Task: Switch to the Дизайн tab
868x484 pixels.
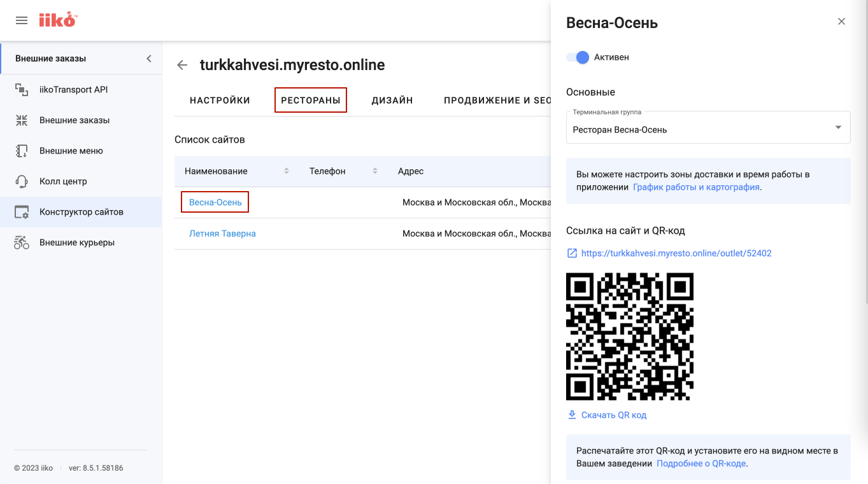Action: pos(392,101)
